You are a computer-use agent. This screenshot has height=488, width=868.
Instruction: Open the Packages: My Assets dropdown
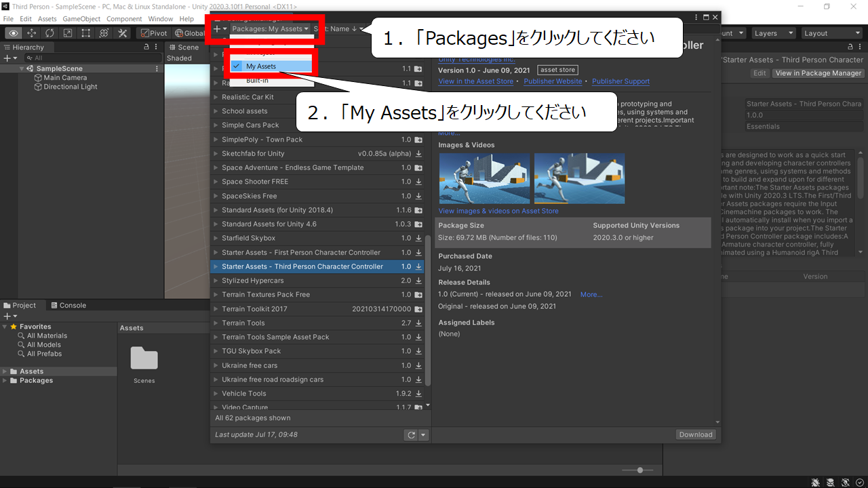click(x=271, y=29)
